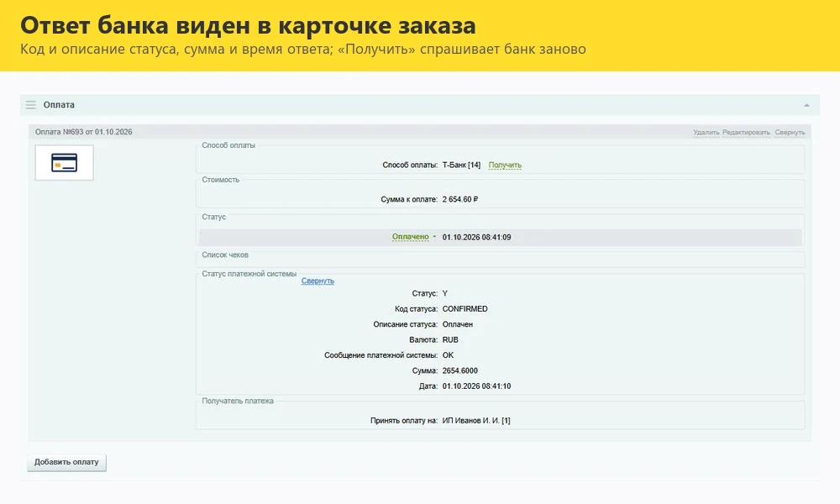Click the recipient ИП Иванов И. И. [1]

point(476,421)
